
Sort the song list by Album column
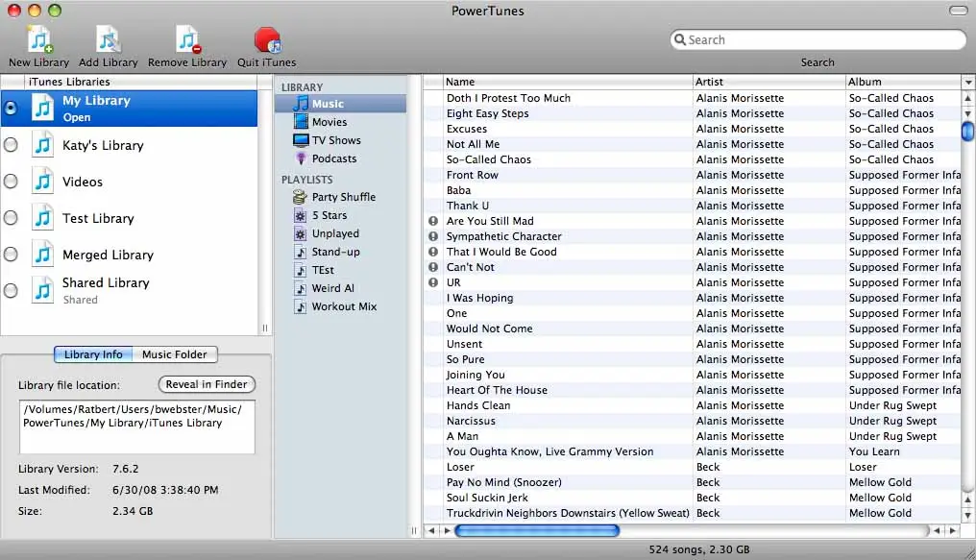click(x=903, y=82)
